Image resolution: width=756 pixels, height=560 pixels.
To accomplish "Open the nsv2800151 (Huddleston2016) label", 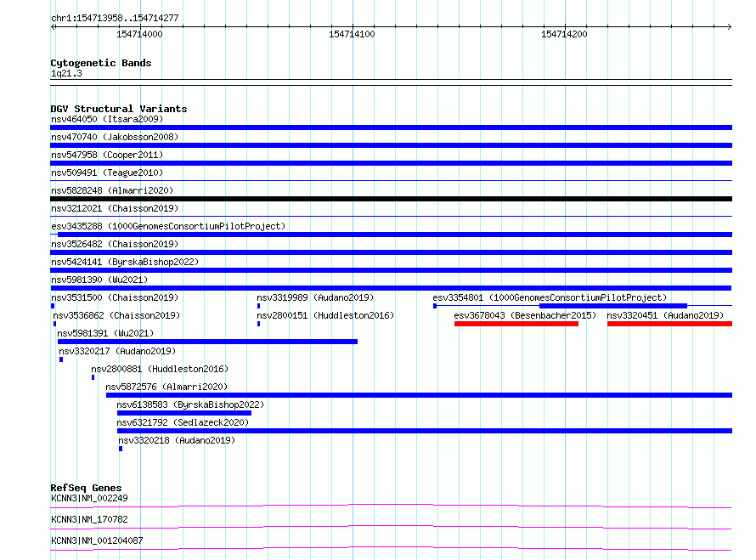I will pyautogui.click(x=325, y=315).
